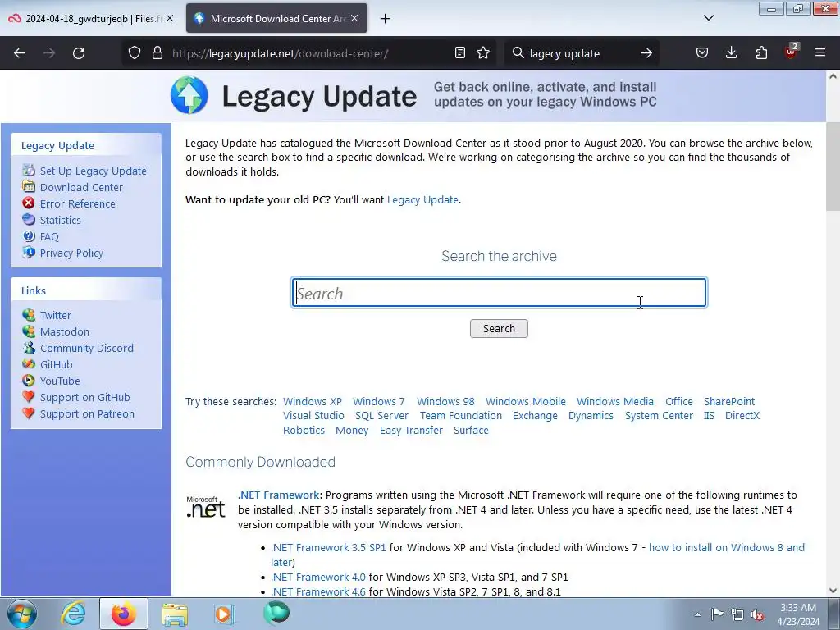Try the Windows 7 suggested search
Image resolution: width=840 pixels, height=630 pixels.
379,401
